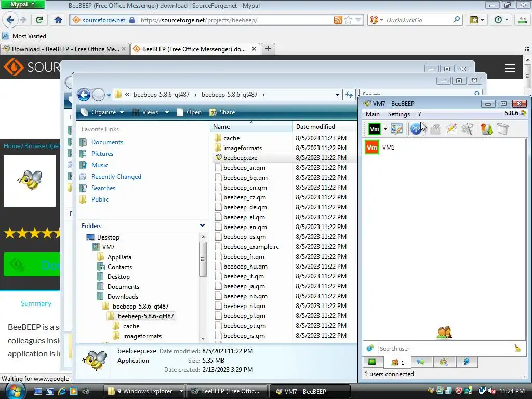532x399 pixels.
Task: Bookmark page with star icon
Action: 348,20
